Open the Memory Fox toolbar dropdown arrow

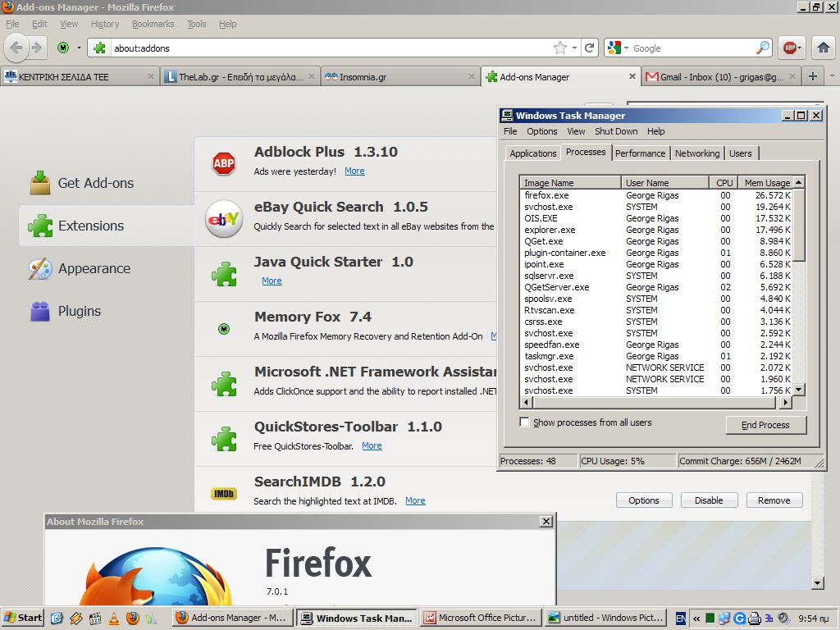pyautogui.click(x=79, y=48)
